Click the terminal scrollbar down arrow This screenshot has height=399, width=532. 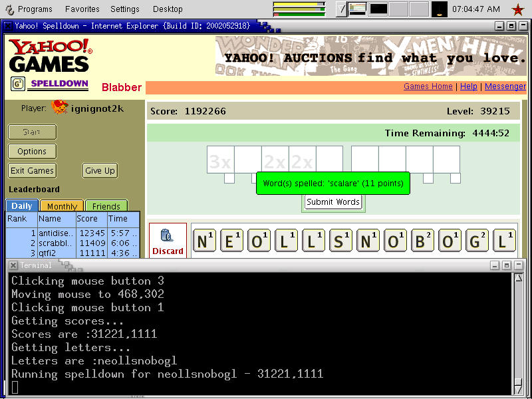(519, 390)
